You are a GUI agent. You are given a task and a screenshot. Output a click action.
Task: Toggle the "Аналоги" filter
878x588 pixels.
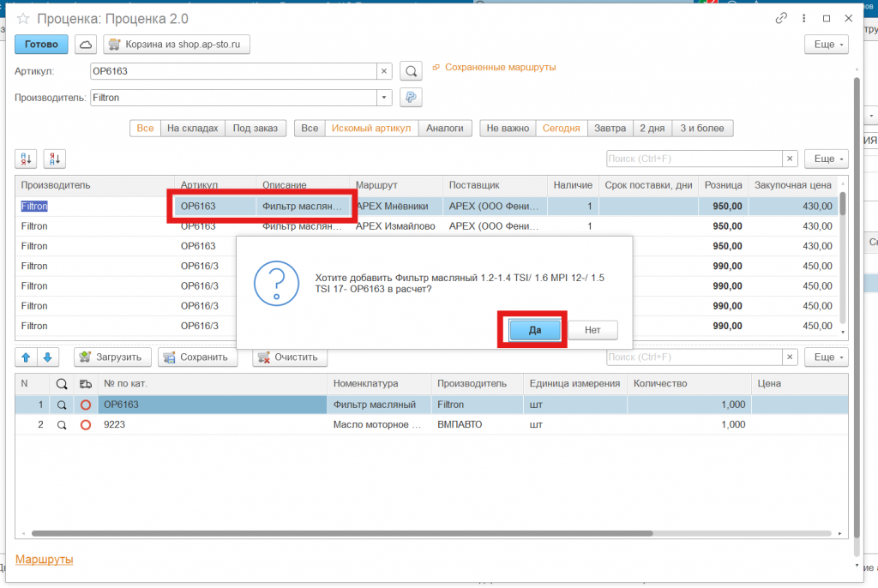pos(445,129)
